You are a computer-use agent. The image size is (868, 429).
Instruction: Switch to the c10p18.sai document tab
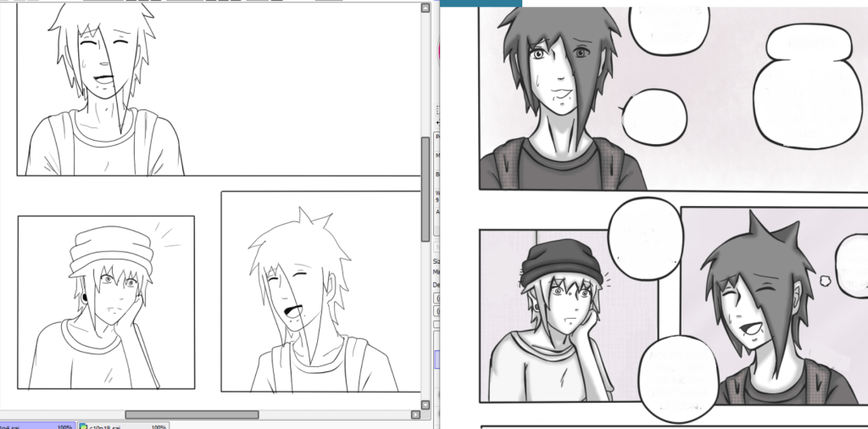pyautogui.click(x=123, y=426)
